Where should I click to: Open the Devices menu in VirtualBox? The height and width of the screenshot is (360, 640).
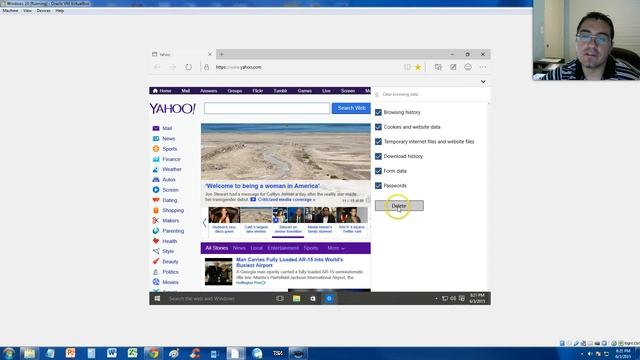click(x=44, y=11)
